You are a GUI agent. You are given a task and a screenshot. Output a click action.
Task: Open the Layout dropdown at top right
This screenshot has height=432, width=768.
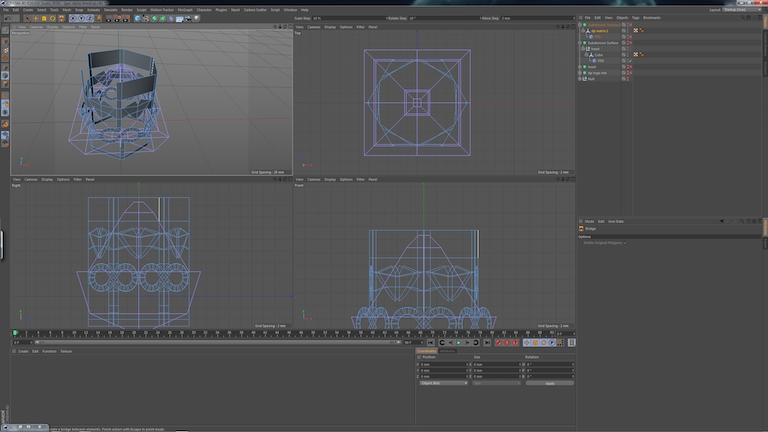pyautogui.click(x=741, y=10)
